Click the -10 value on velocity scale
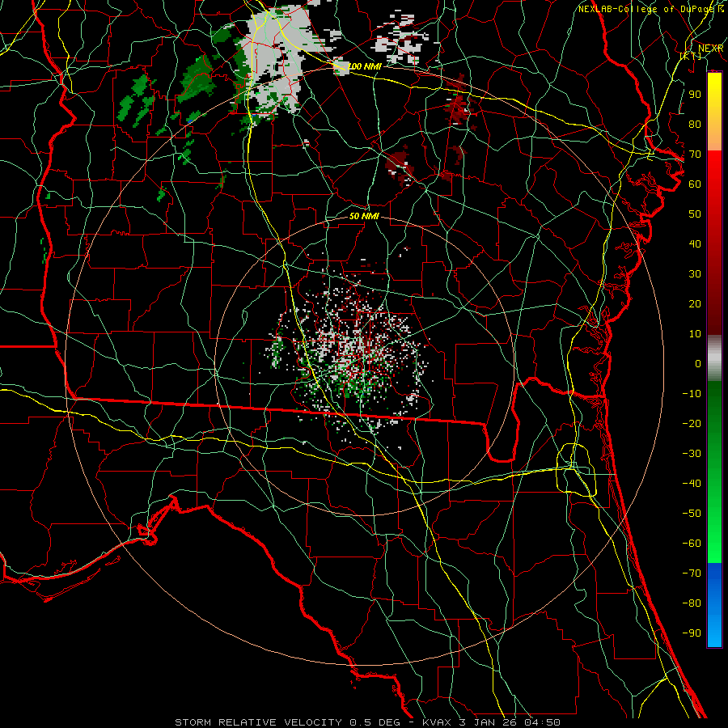Viewport: 728px width, 728px height. click(692, 394)
